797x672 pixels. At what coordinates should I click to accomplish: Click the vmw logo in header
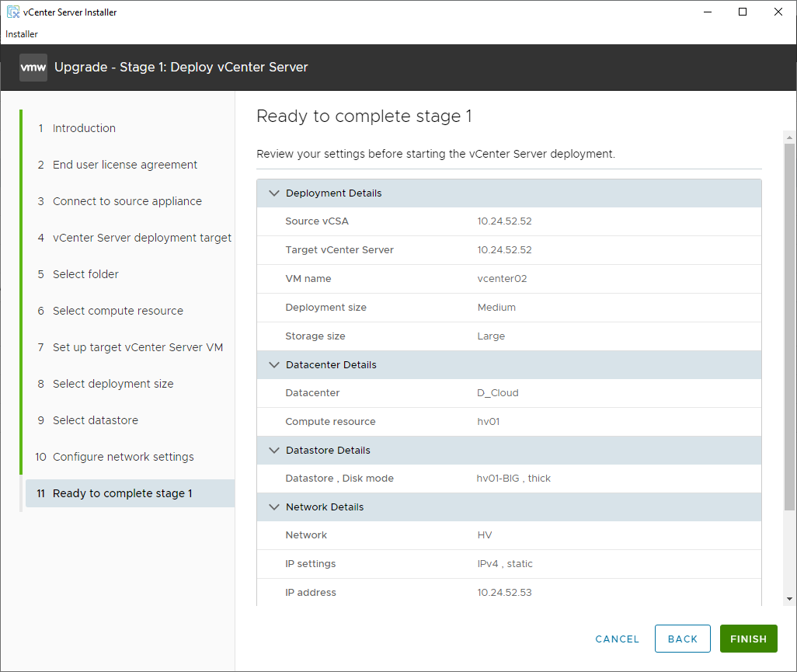pos(33,68)
